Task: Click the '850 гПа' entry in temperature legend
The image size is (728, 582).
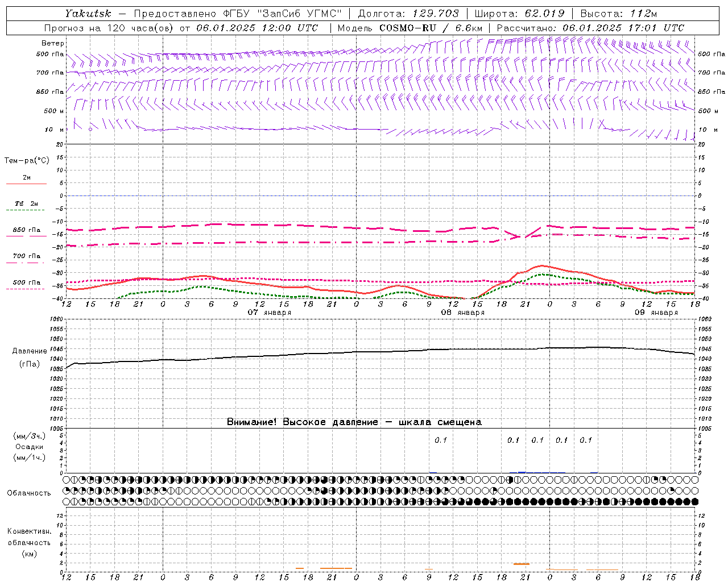Action: (27, 230)
